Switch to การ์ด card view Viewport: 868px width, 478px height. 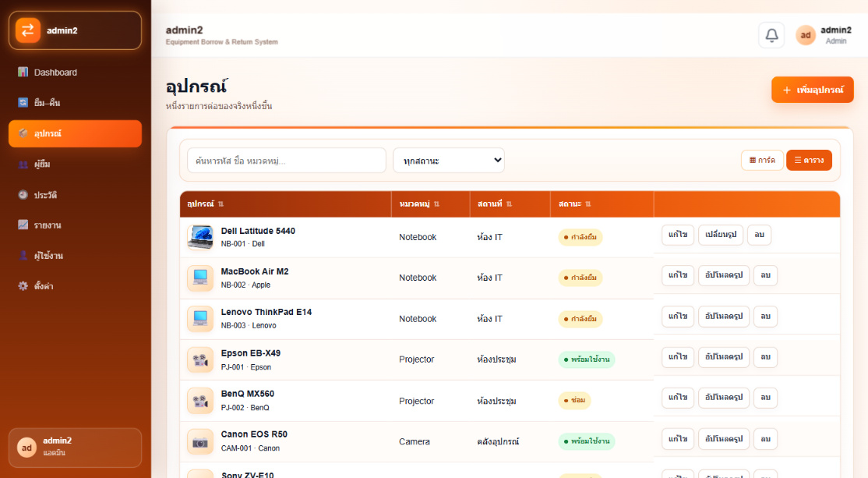point(762,160)
